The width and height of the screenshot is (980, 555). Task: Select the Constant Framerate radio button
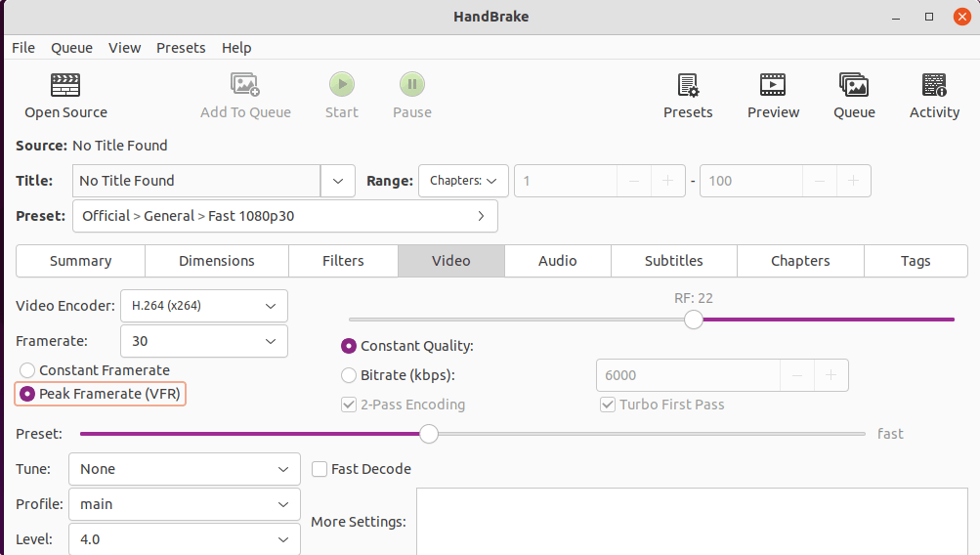pos(27,370)
